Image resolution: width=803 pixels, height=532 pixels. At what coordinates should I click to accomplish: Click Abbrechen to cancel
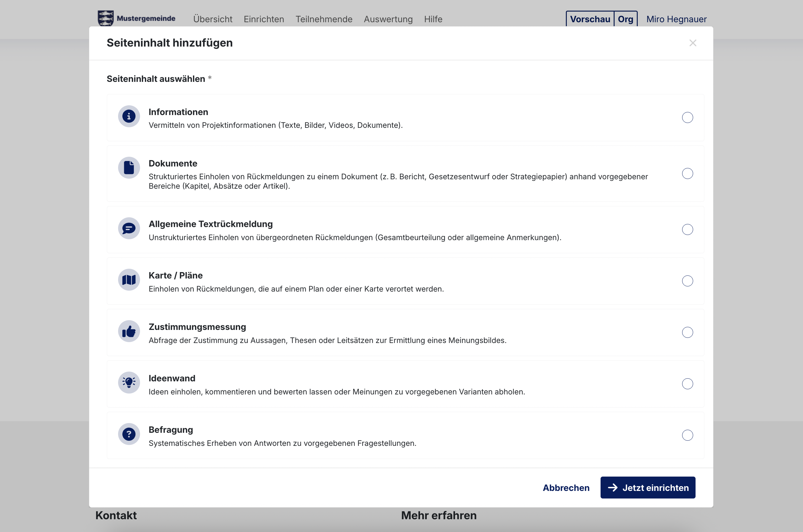click(566, 488)
